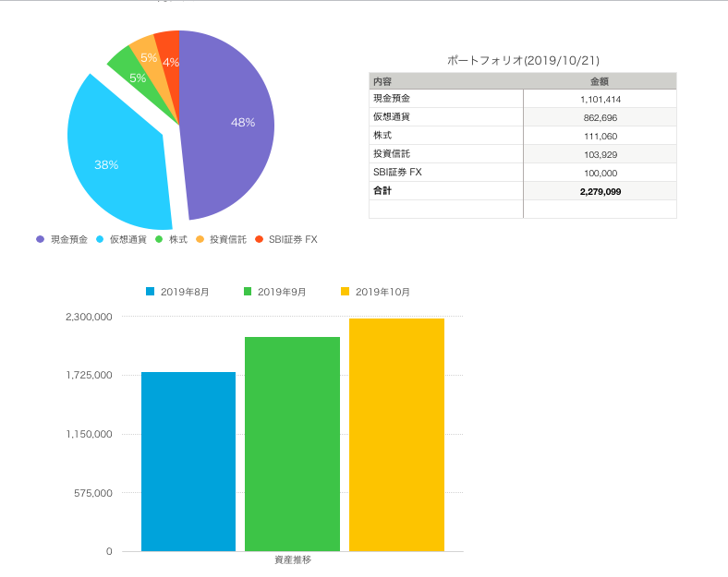
Task: Click the empty cell under 2,279,099
Action: pyautogui.click(x=600, y=209)
